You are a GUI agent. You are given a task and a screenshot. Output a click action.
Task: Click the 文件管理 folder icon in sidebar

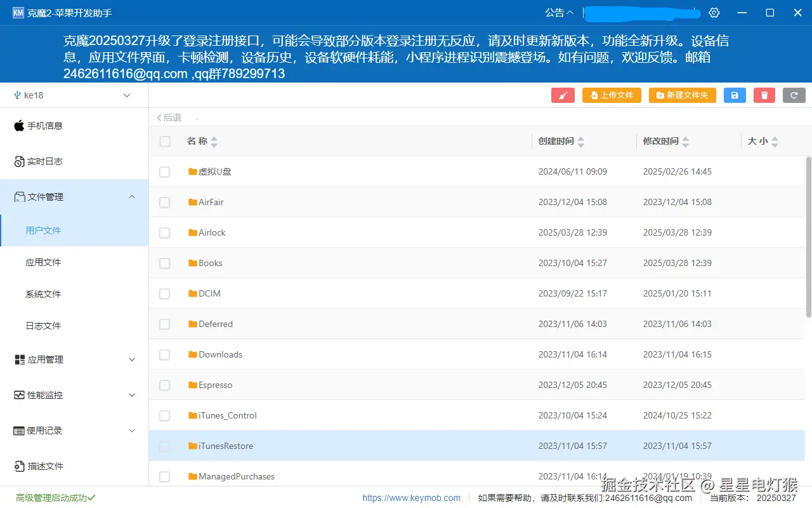tap(19, 197)
